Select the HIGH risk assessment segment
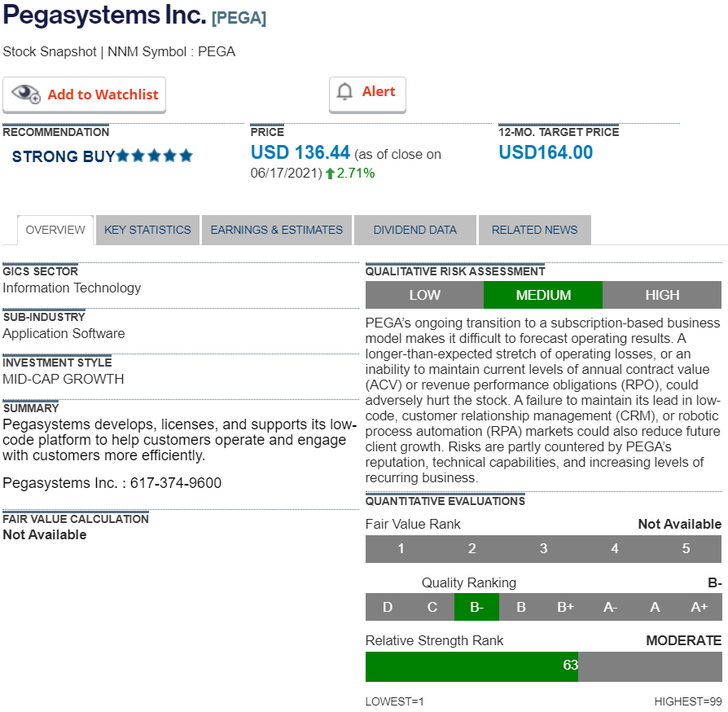Viewport: 728px width, 712px height. (x=662, y=295)
